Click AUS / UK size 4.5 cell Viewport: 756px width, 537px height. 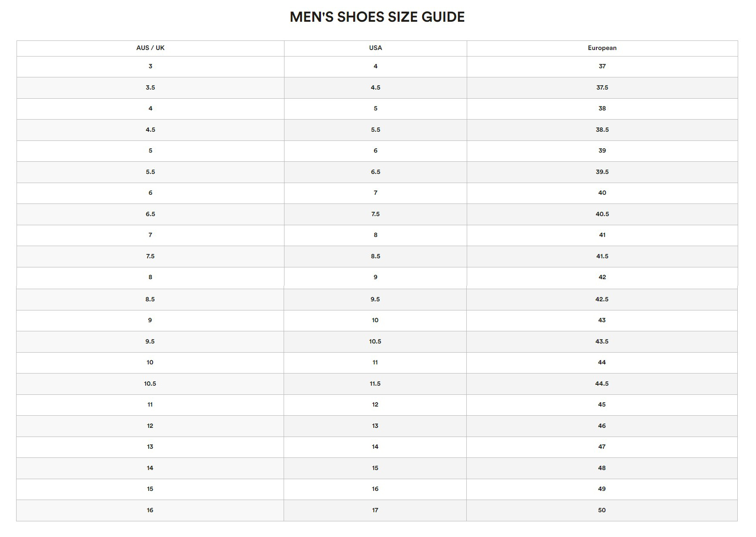(x=151, y=130)
